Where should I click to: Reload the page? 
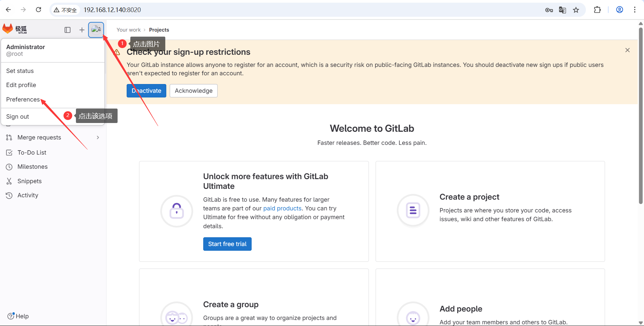click(x=39, y=10)
